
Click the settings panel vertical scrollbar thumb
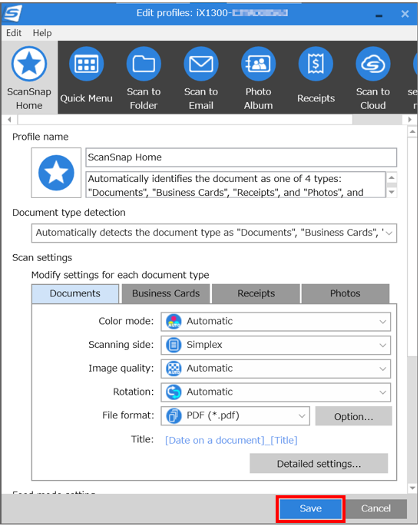coord(412,247)
